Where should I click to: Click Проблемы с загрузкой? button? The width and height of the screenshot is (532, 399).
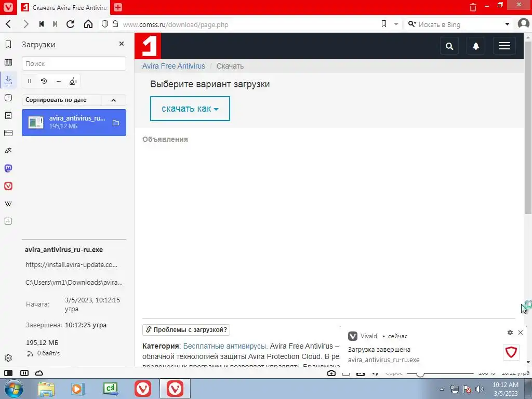coord(187,330)
